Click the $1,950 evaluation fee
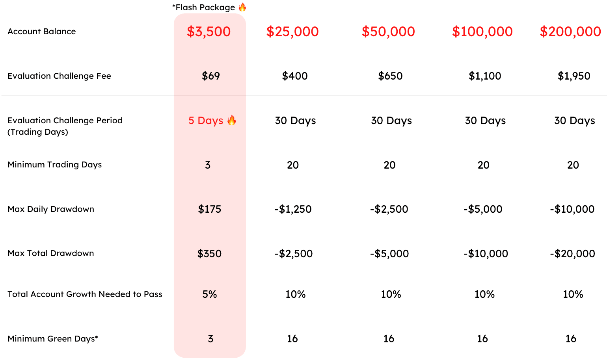This screenshot has height=364, width=607. (x=574, y=76)
